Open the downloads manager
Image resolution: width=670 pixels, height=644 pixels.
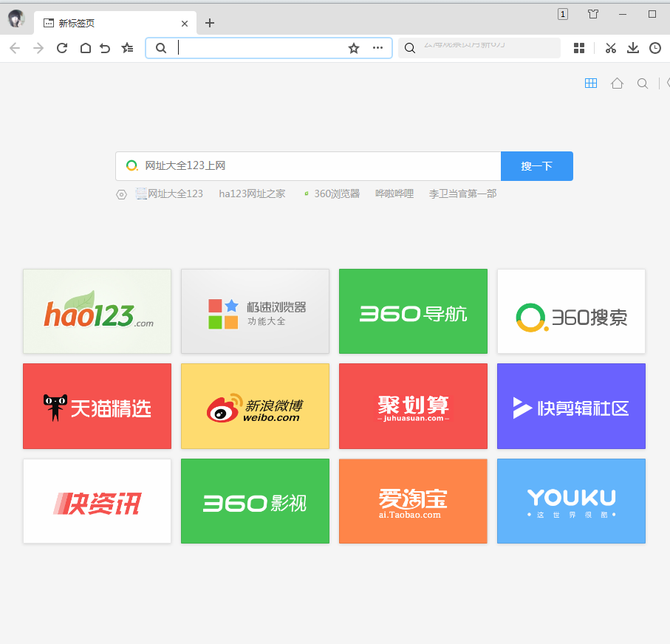click(x=633, y=48)
